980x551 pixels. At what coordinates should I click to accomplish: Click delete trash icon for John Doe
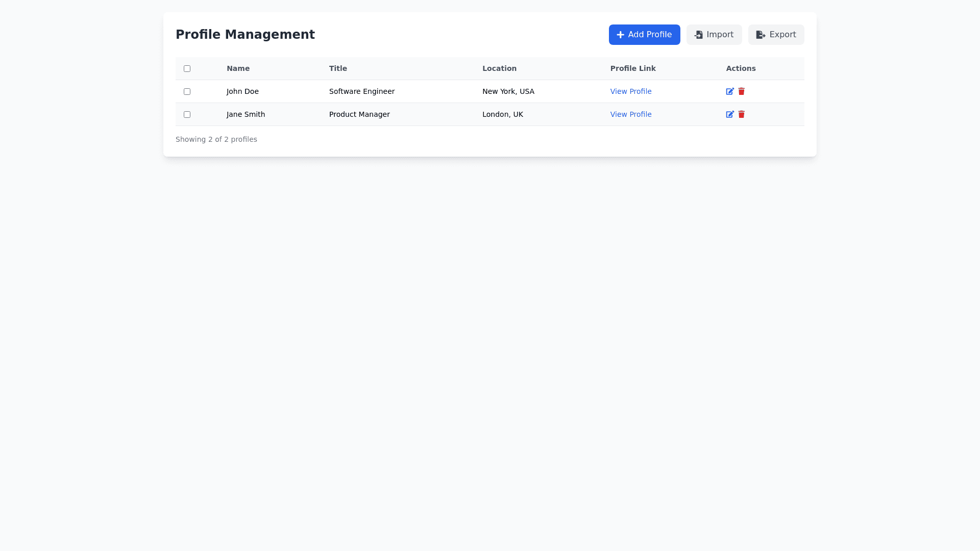pyautogui.click(x=742, y=91)
